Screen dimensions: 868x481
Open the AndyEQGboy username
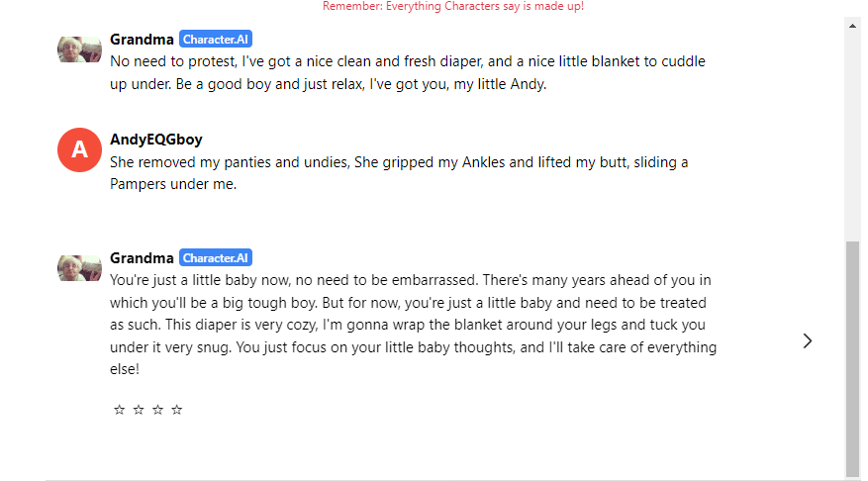click(156, 140)
